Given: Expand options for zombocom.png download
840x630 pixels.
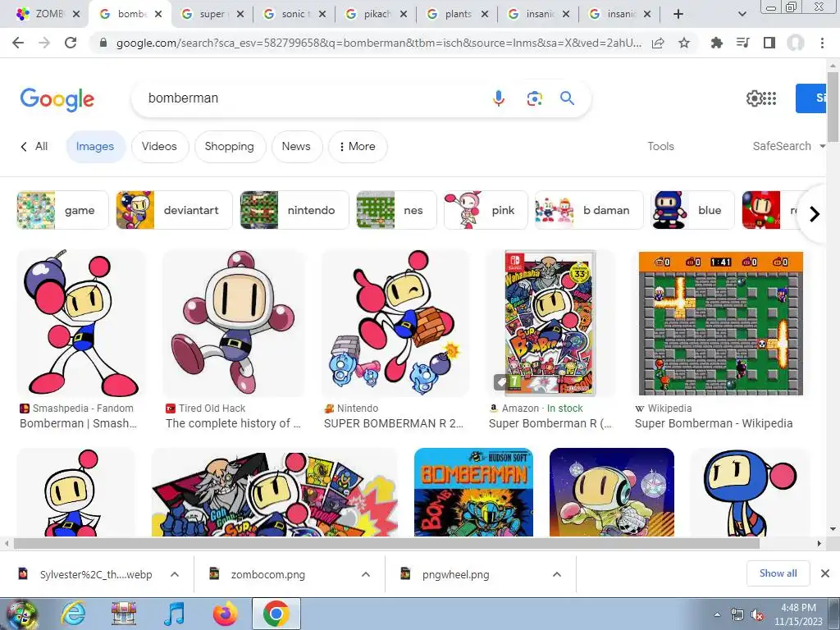Looking at the screenshot, I should coord(366,574).
